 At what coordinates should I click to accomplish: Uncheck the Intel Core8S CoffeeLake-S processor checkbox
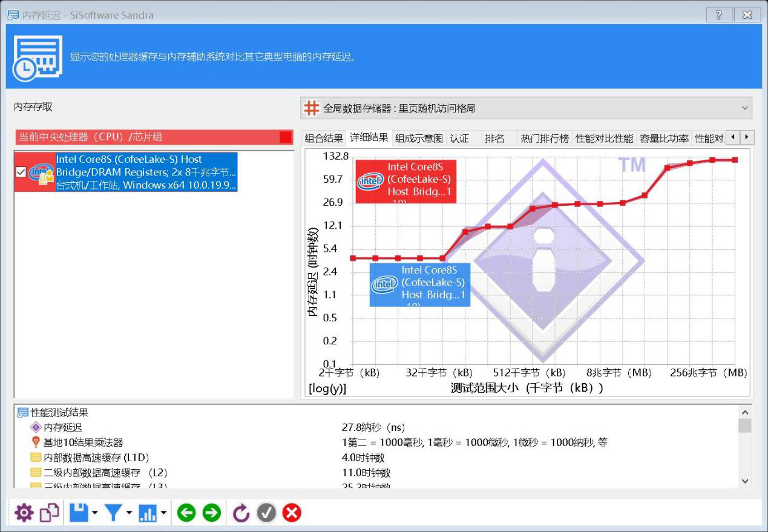point(21,172)
